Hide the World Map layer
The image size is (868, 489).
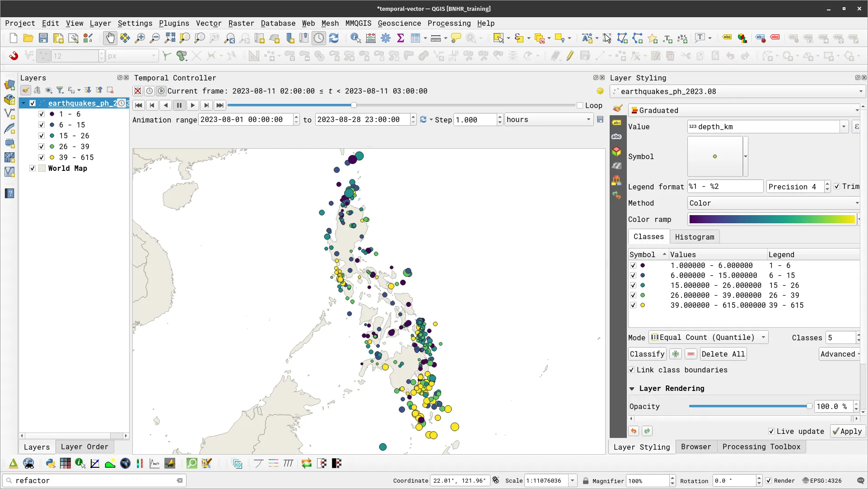coord(32,168)
